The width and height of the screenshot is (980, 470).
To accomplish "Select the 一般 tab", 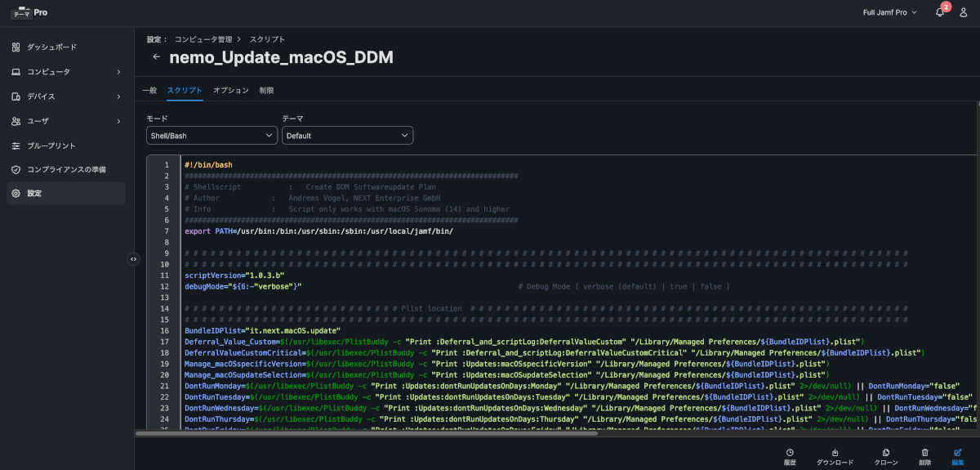I will click(x=149, y=91).
